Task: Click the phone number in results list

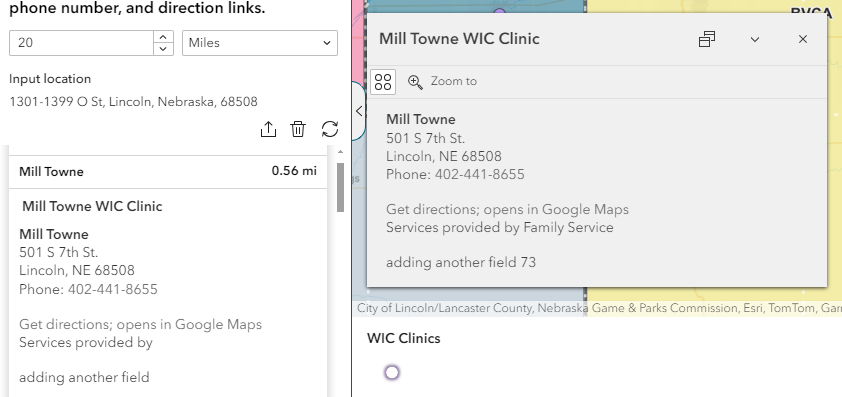Action: point(113,290)
